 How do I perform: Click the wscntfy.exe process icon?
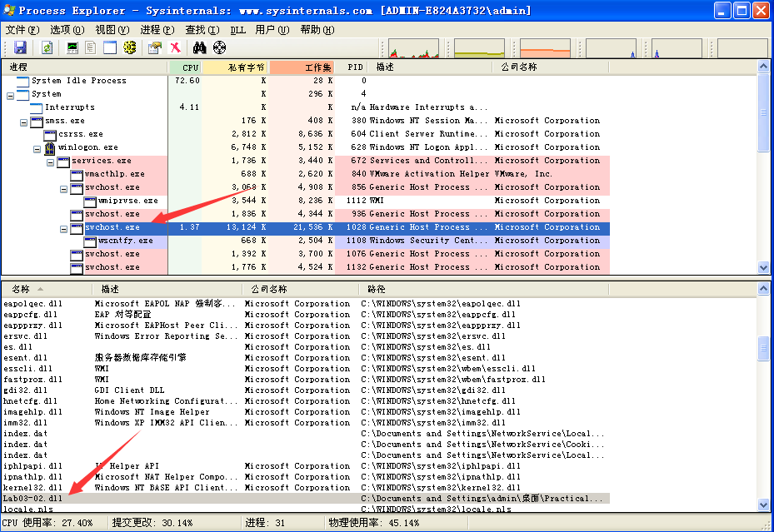[x=89, y=241]
